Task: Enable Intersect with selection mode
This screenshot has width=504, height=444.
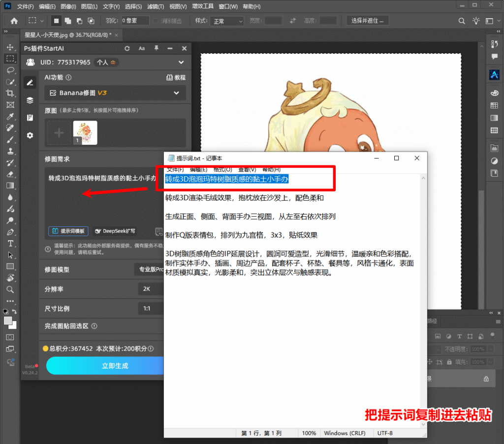Action: (x=91, y=21)
